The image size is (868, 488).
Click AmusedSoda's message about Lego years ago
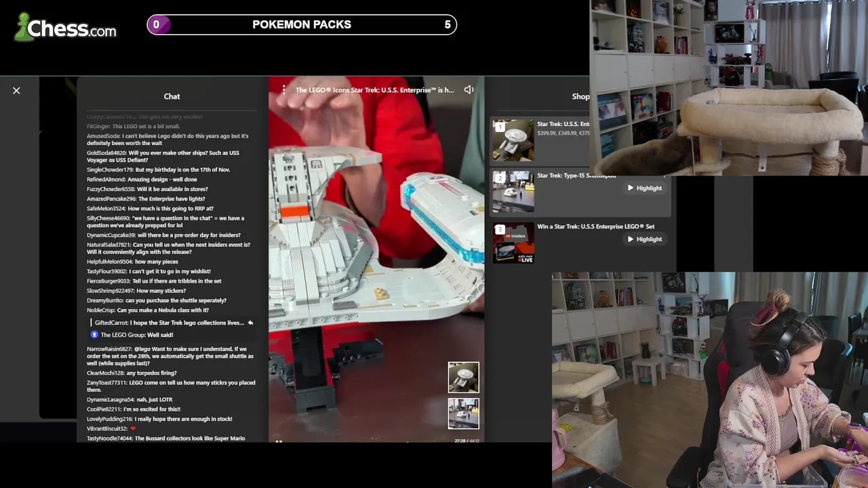tap(167, 140)
